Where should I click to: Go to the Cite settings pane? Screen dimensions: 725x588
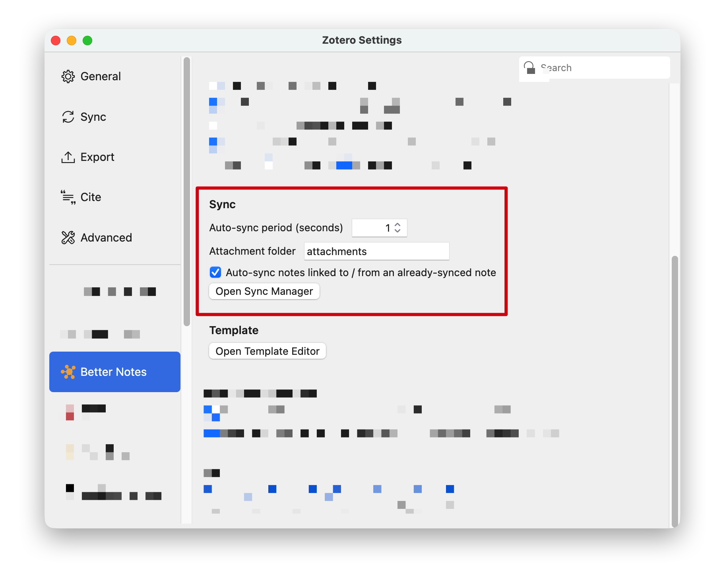[114, 197]
